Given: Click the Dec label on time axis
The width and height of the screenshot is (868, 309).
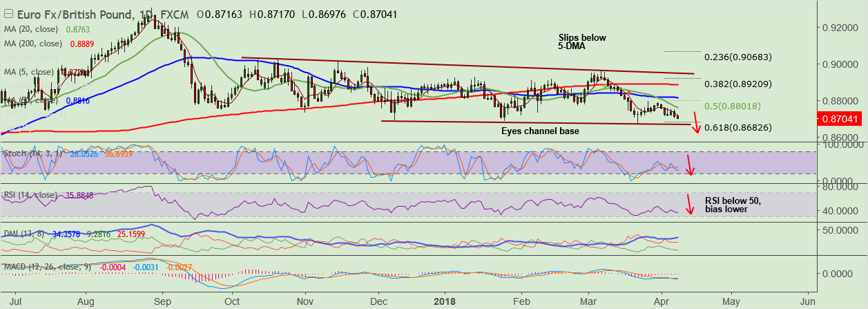Looking at the screenshot, I should (378, 302).
